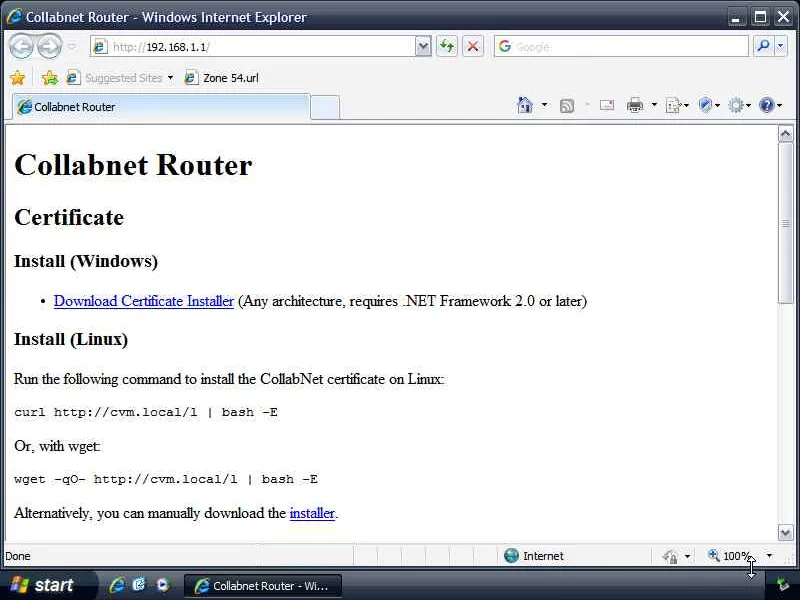Image resolution: width=800 pixels, height=600 pixels.
Task: Click the RSS feeds icon
Action: [567, 106]
